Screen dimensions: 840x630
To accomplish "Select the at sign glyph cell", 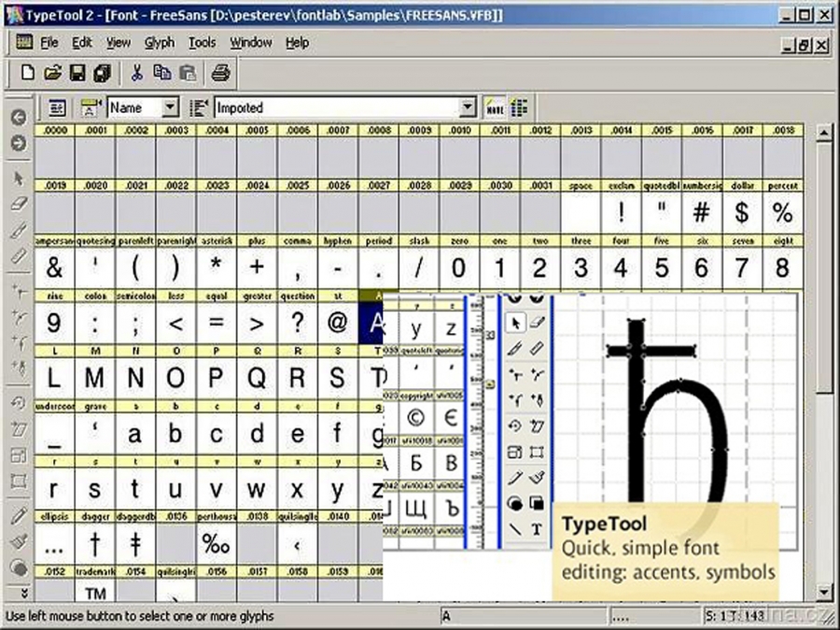I will (338, 323).
